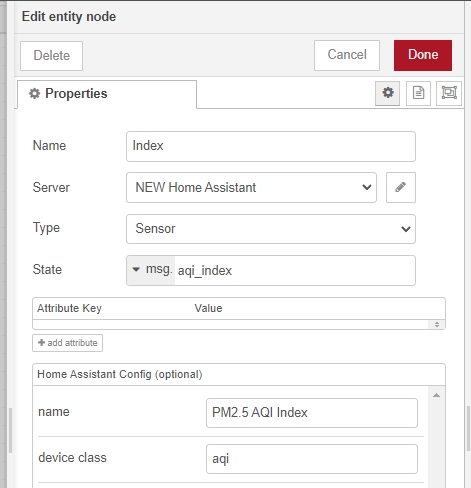Edit server with pencil icon
This screenshot has height=488, width=471.
click(401, 187)
